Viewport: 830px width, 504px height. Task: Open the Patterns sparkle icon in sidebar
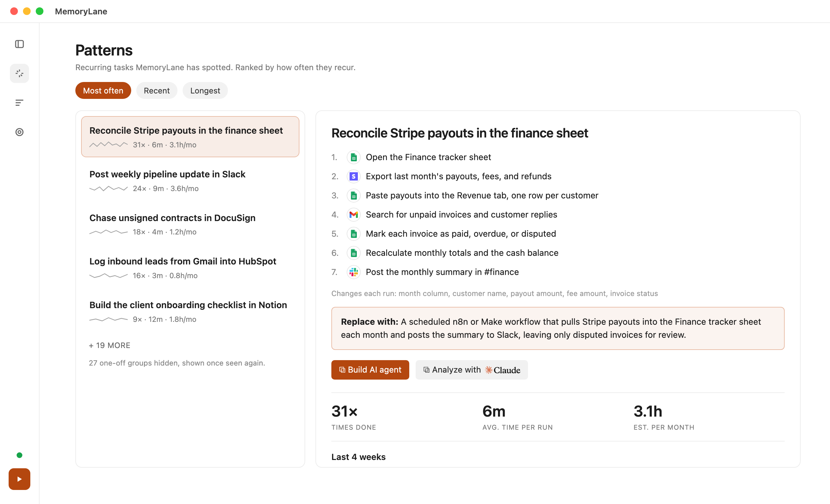[x=19, y=73]
